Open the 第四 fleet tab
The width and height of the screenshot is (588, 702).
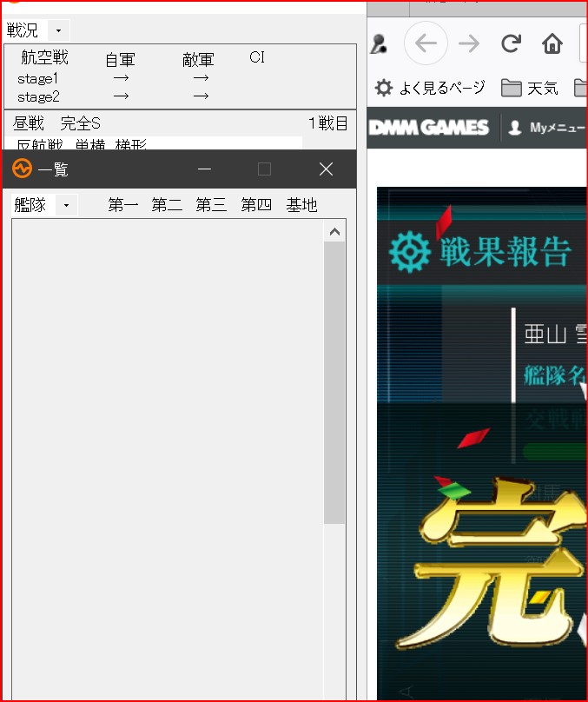point(256,205)
